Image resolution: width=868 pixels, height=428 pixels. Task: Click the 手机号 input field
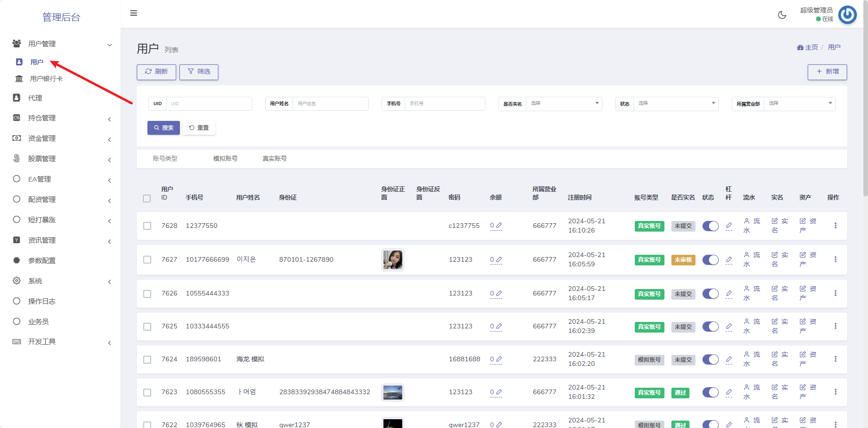point(444,104)
